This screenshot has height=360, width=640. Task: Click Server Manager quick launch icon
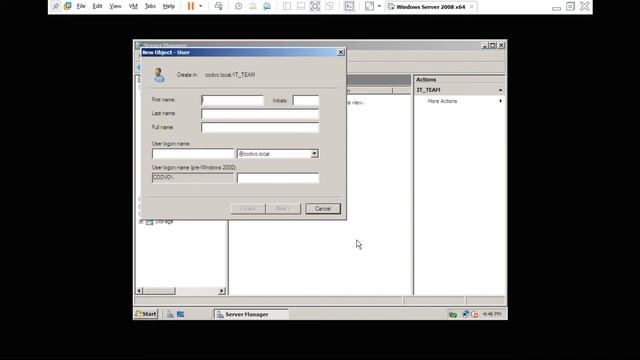[x=170, y=314]
